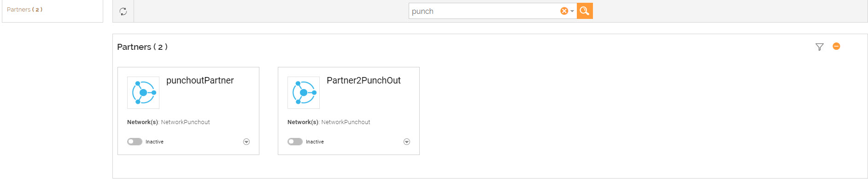
Task: Click the refresh icon in the toolbar
Action: tap(123, 12)
